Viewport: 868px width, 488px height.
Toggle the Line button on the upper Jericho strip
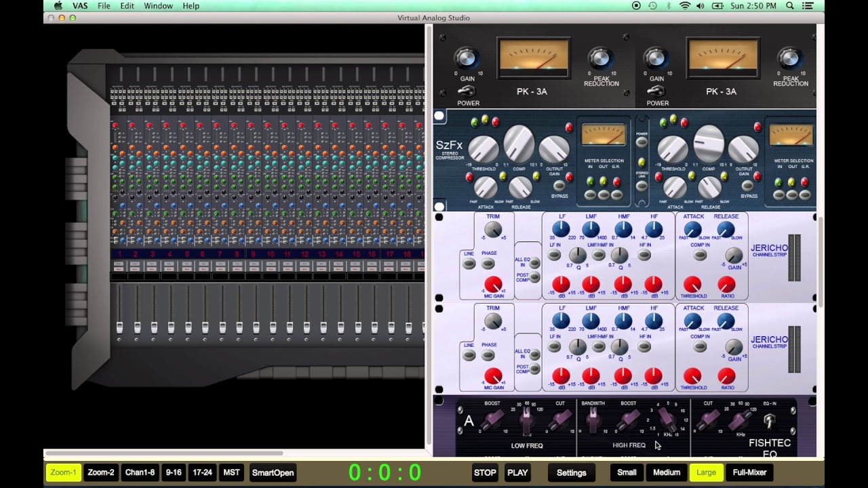[469, 264]
